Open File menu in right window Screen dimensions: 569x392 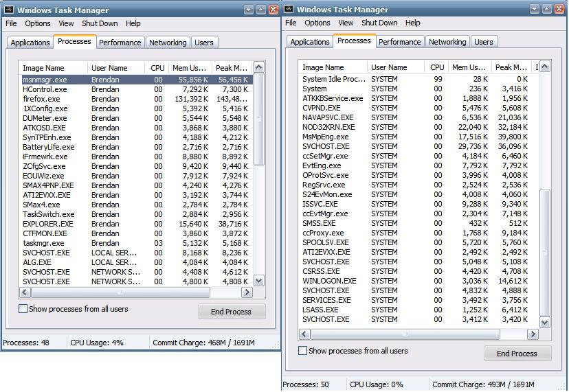click(x=291, y=23)
